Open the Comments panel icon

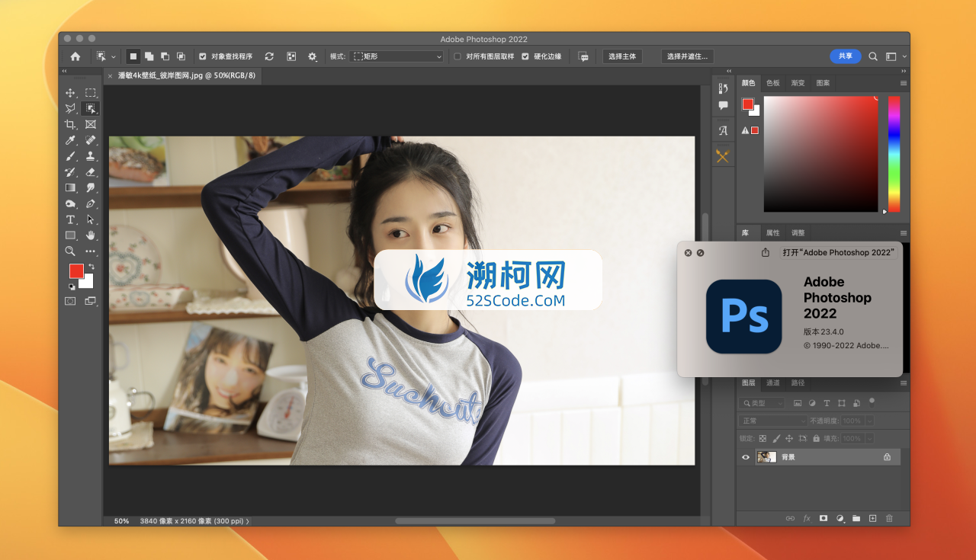pos(723,106)
